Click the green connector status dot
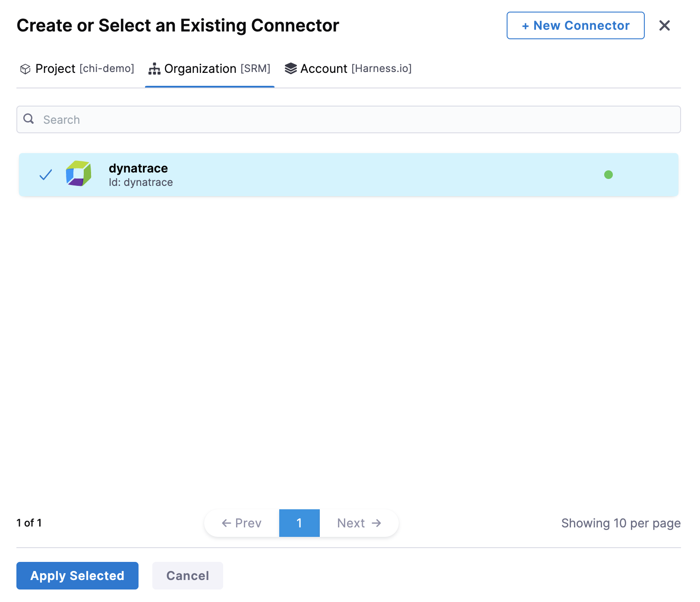Screen dimensions: 700x602 coord(608,175)
